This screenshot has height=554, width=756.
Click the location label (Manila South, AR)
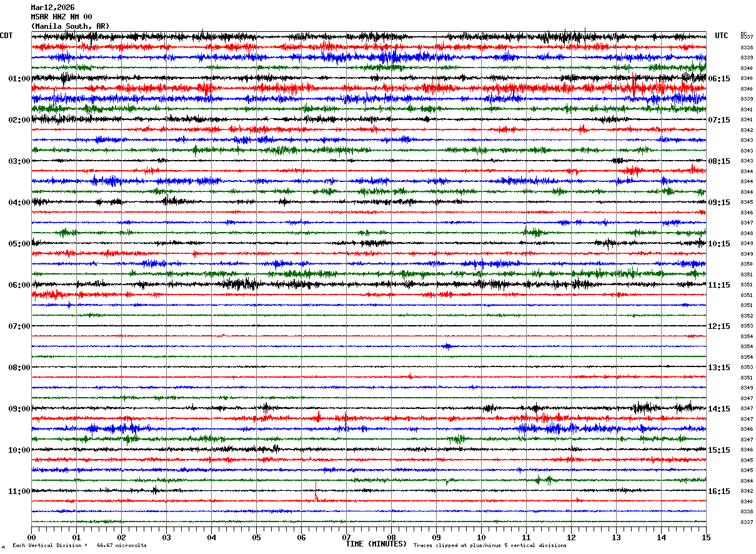point(70,26)
